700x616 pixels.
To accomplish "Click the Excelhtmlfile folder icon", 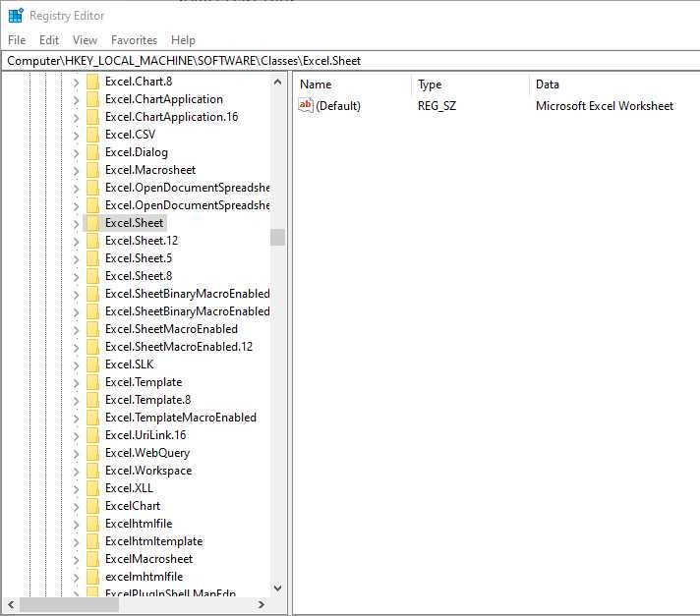I will pyautogui.click(x=92, y=524).
